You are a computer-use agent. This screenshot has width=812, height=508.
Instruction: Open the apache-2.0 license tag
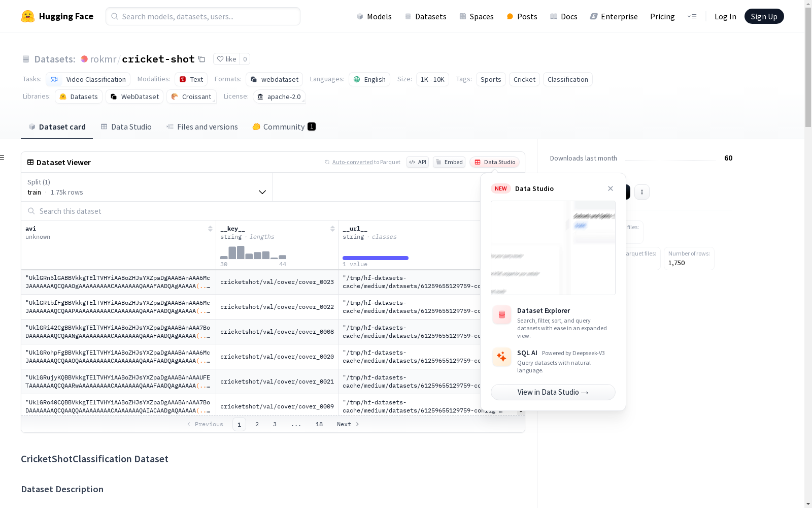pos(279,97)
